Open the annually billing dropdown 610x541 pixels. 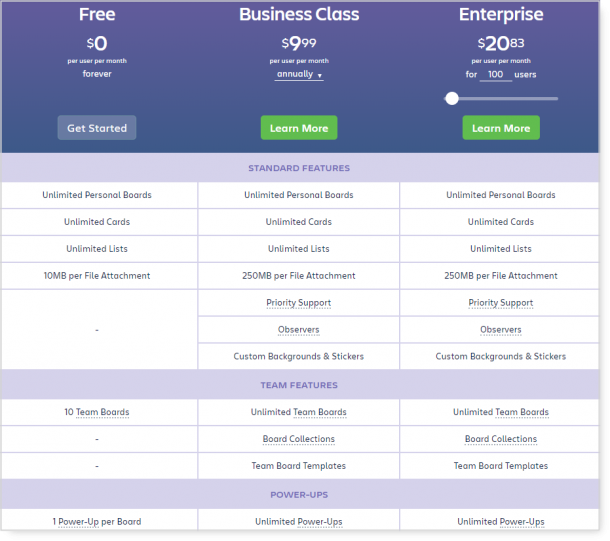(x=299, y=74)
